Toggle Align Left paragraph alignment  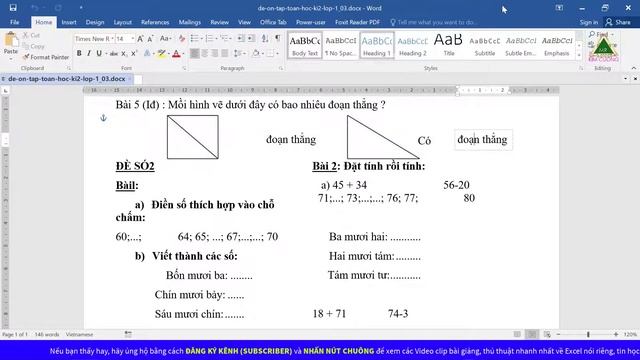point(195,53)
